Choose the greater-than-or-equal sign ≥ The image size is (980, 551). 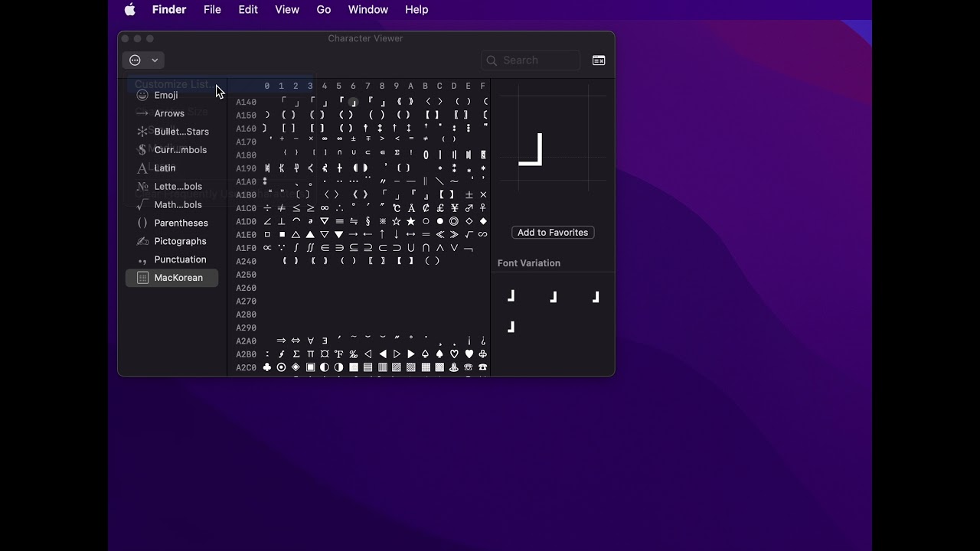point(310,208)
